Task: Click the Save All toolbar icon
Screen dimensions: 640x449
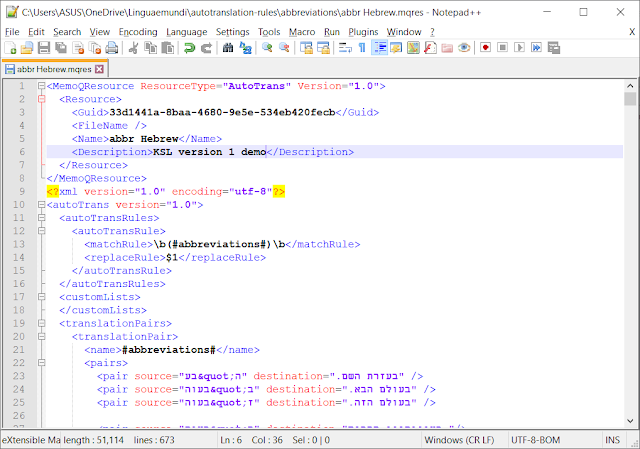Action: pos(61,48)
